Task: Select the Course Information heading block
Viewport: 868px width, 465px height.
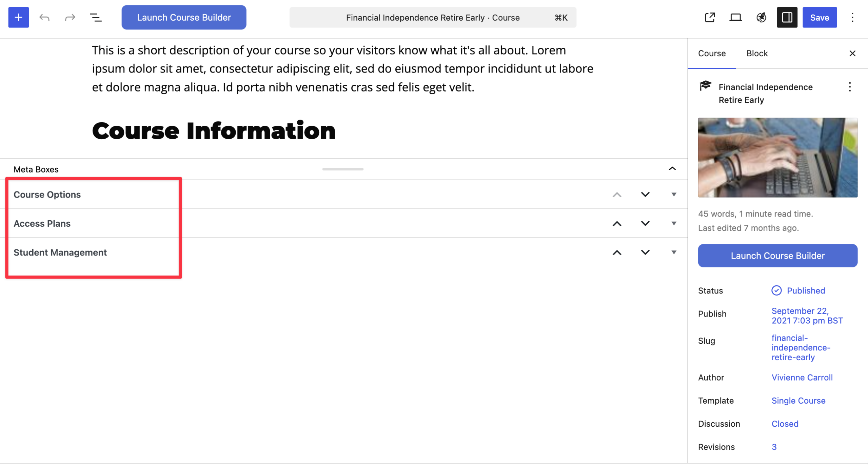Action: pyautogui.click(x=214, y=130)
